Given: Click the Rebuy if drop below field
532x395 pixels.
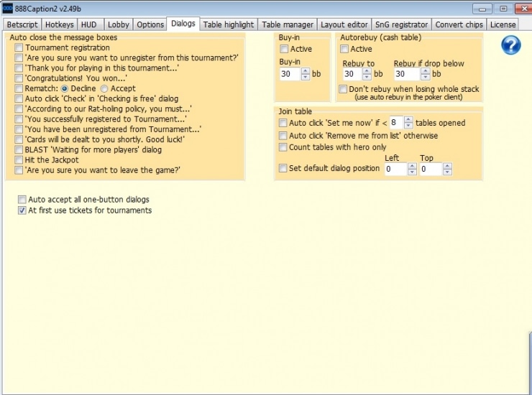Looking at the screenshot, I should (x=407, y=74).
